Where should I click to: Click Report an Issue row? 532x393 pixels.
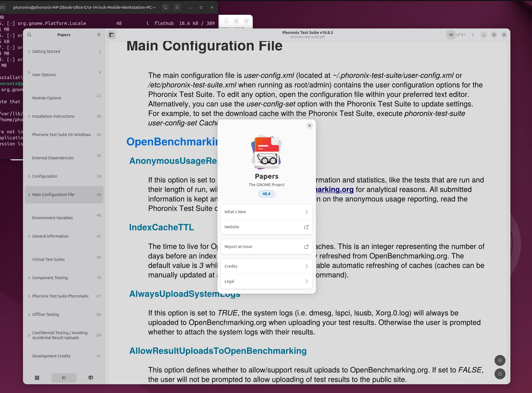click(x=266, y=247)
